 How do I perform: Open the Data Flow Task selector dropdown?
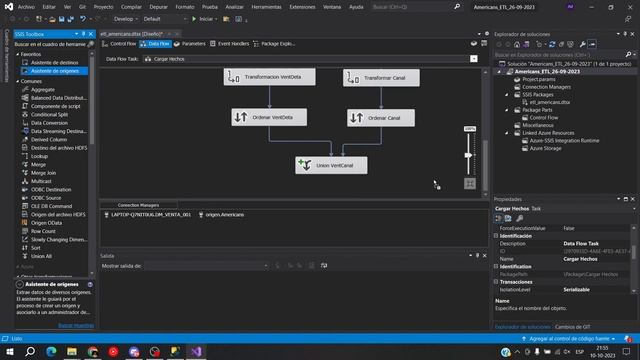[473, 59]
